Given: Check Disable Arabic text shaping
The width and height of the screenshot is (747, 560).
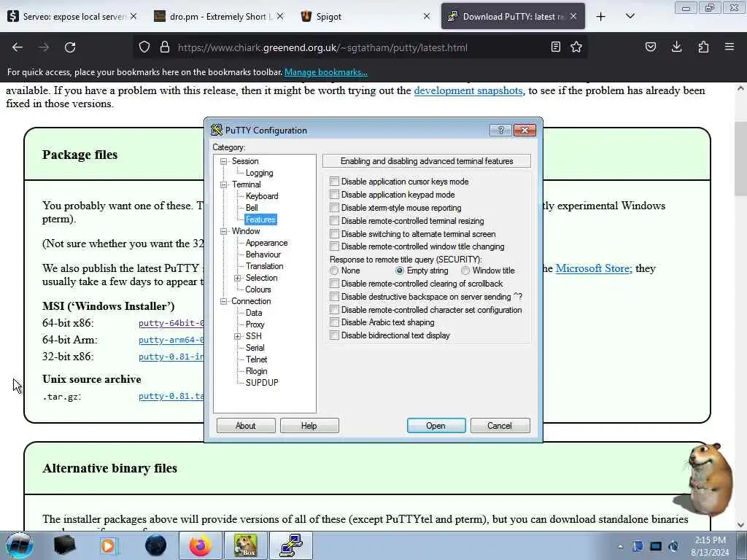Looking at the screenshot, I should click(x=334, y=322).
